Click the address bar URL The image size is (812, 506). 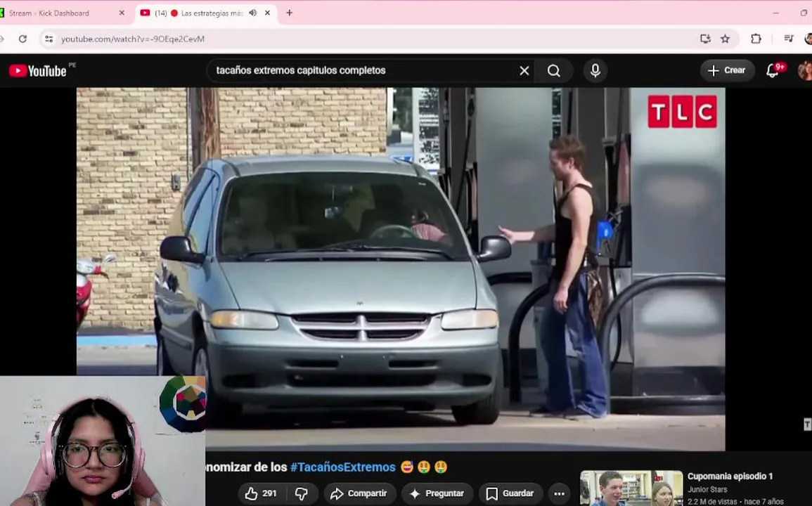[x=133, y=39]
